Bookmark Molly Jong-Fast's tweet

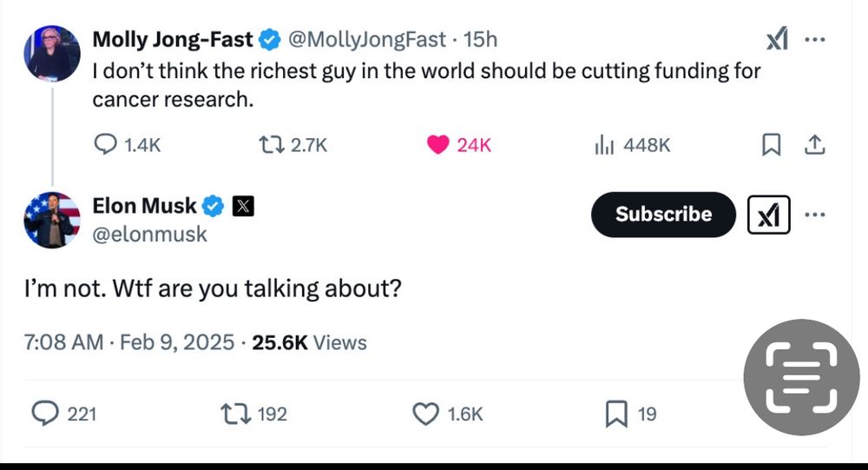pos(771,145)
